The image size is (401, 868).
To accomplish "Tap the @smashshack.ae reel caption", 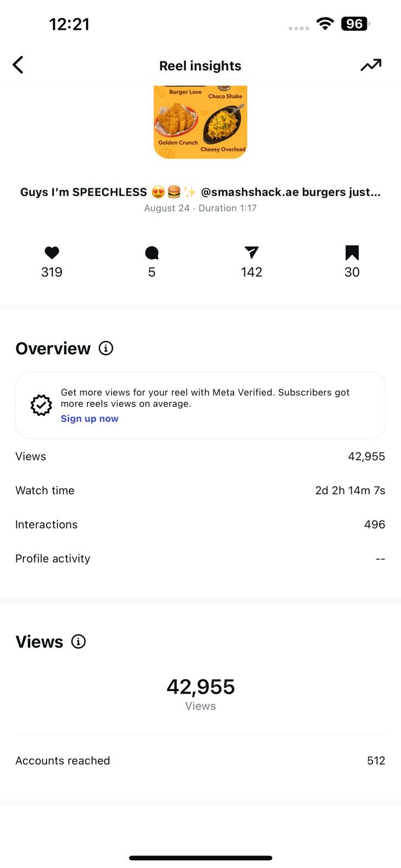I will click(200, 192).
